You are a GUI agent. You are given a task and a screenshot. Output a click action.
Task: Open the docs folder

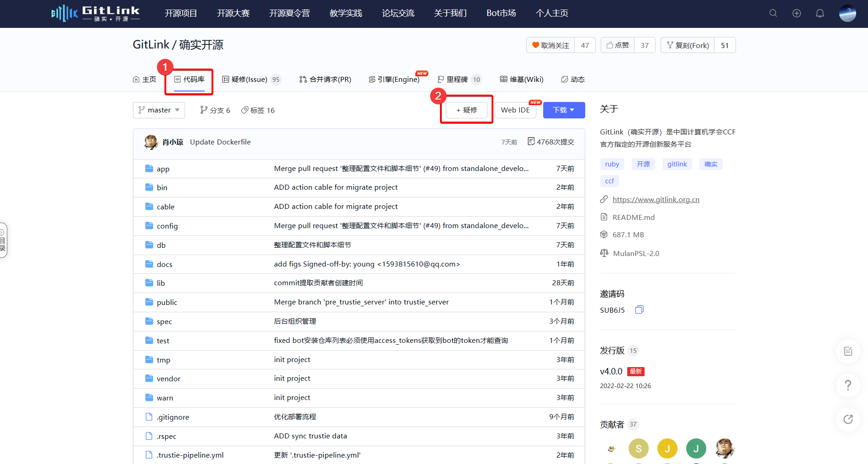pos(164,264)
